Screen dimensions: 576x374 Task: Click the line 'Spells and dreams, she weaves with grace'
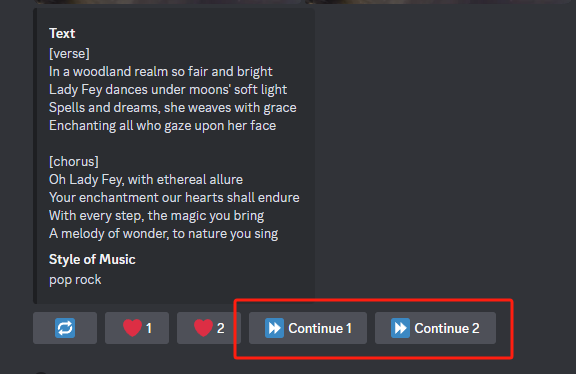(x=173, y=108)
